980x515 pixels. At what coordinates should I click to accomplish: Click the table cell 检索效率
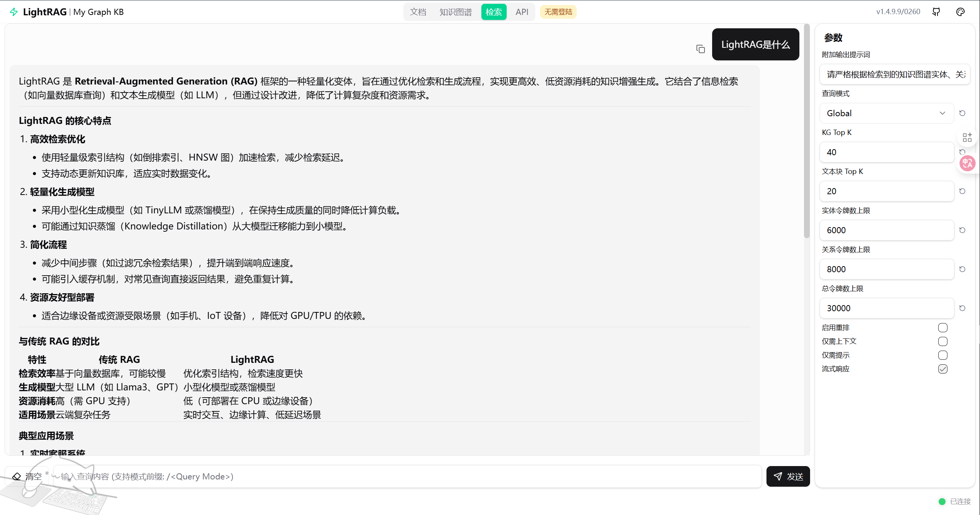coord(37,373)
